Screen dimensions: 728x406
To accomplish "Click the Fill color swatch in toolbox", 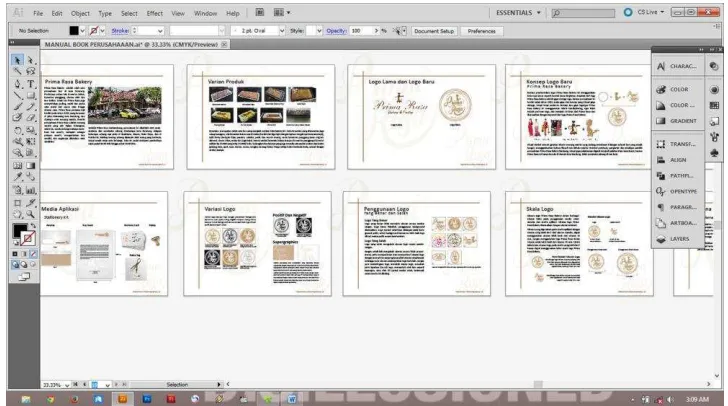I will click(x=20, y=230).
